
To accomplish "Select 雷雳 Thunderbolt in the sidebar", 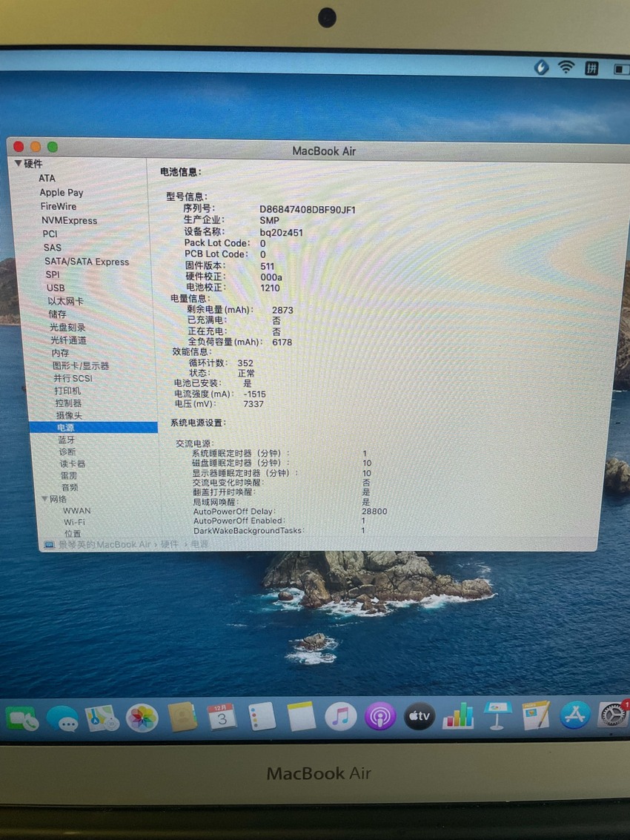I will [x=69, y=476].
